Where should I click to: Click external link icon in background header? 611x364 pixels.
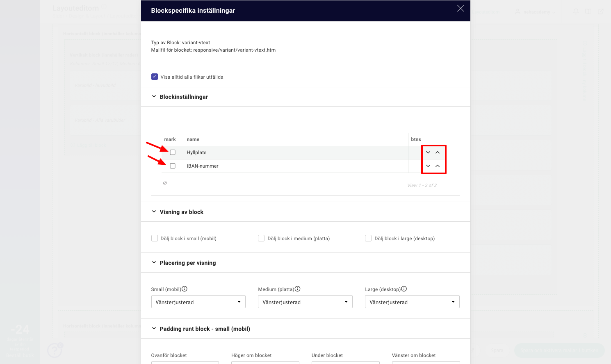pos(600,11)
